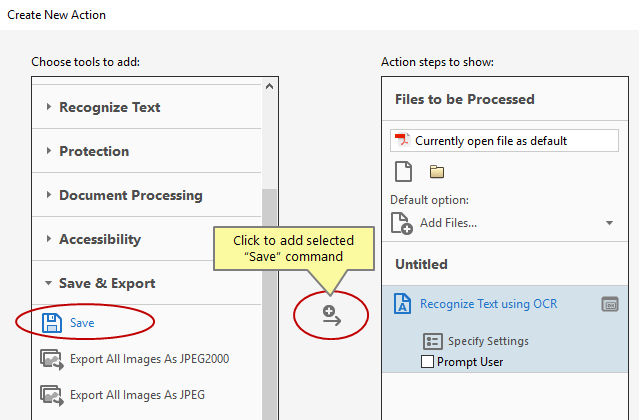Screen dimensions: 639x420
Task: Click Export All Images As JPEG icon
Action: (x=52, y=396)
